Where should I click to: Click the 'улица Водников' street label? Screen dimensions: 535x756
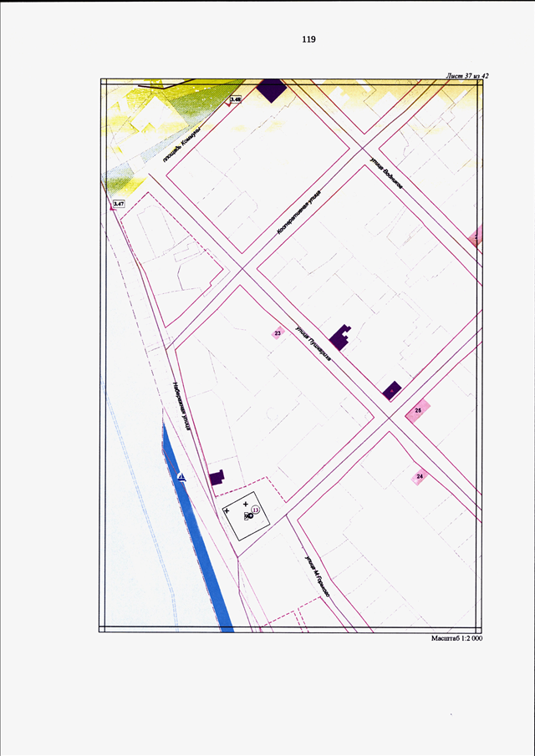point(386,173)
